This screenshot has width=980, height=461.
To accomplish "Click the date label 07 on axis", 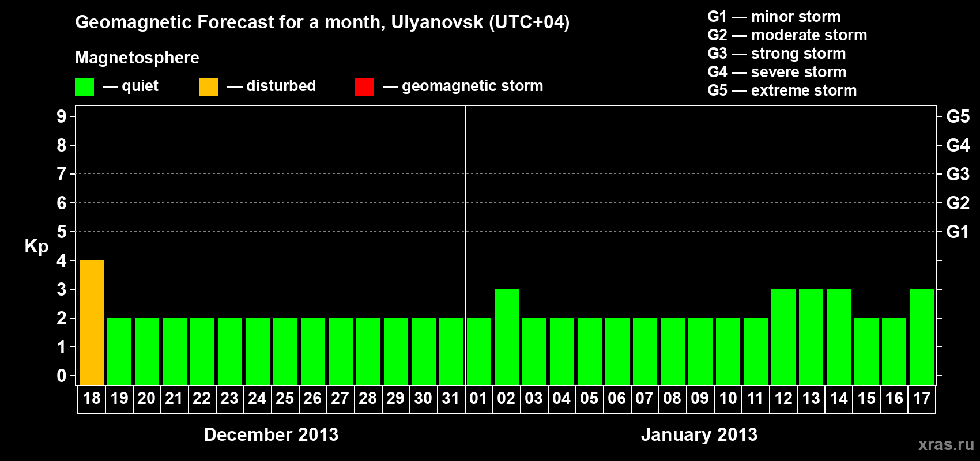I will click(644, 398).
